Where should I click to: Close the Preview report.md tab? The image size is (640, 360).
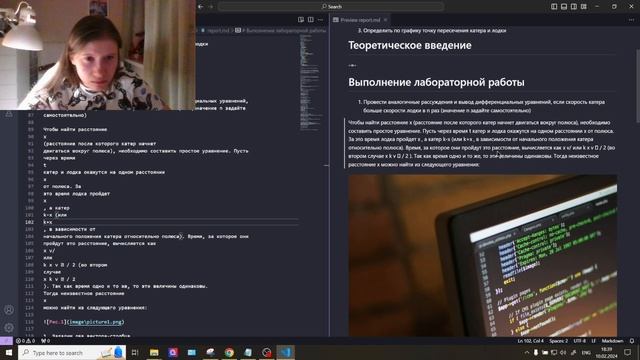(x=385, y=20)
